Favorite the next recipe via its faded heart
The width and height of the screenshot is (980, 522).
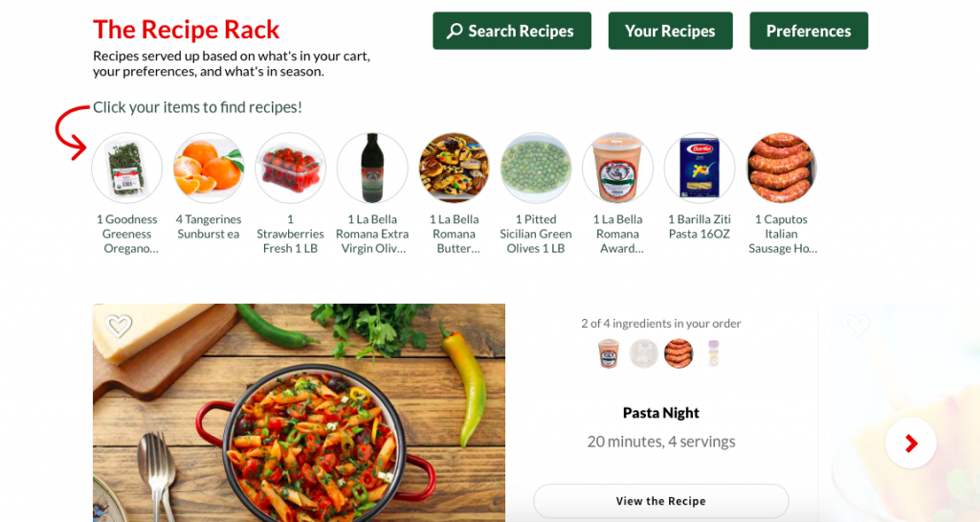click(858, 326)
